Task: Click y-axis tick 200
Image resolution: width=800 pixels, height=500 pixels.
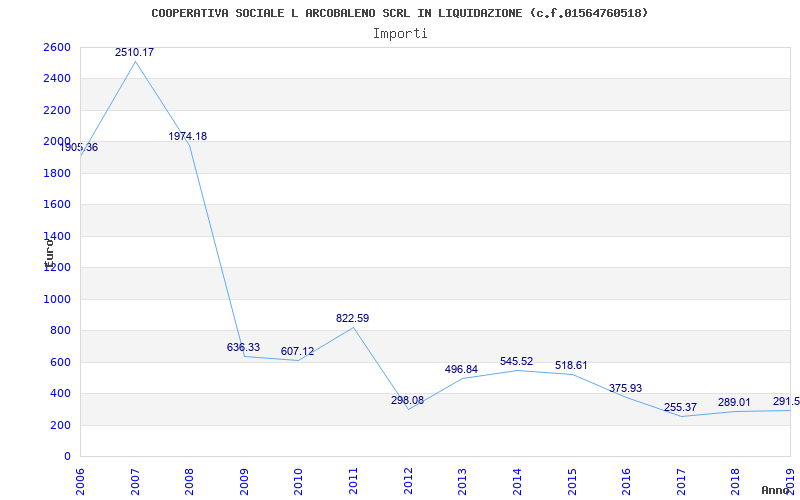Action: point(60,425)
